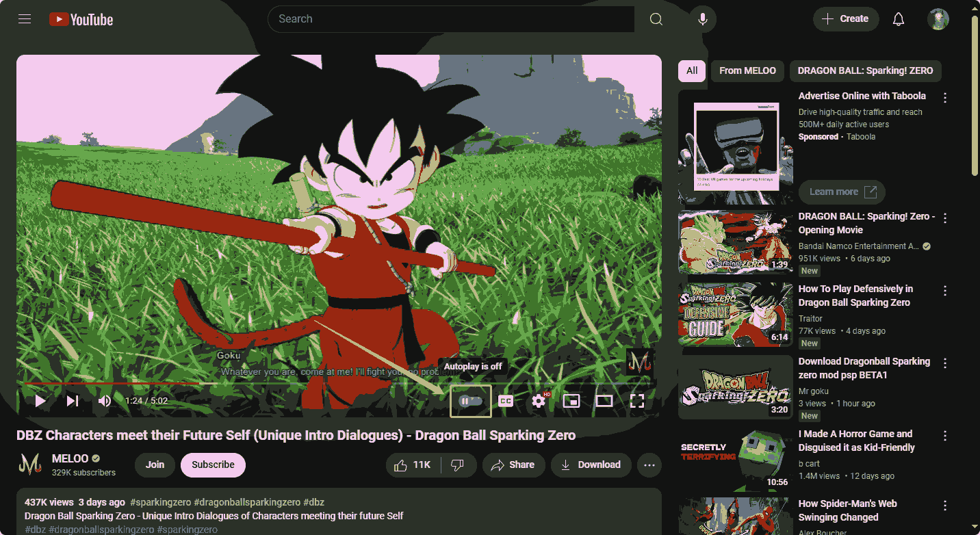Screen dimensions: 980x535
Task: Subscribe to MELOO
Action: point(213,465)
